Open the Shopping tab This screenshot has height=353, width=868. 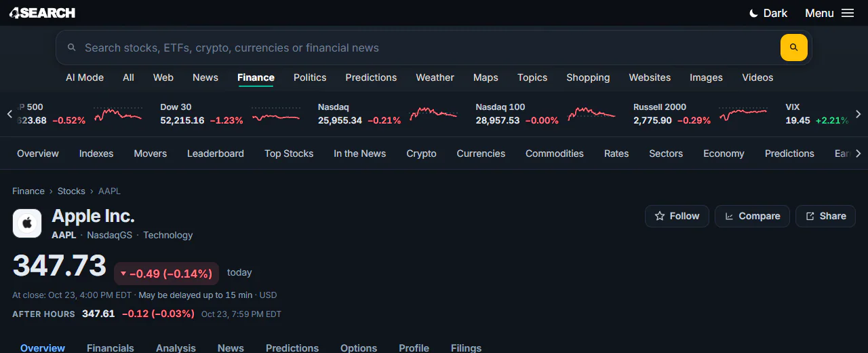point(588,77)
